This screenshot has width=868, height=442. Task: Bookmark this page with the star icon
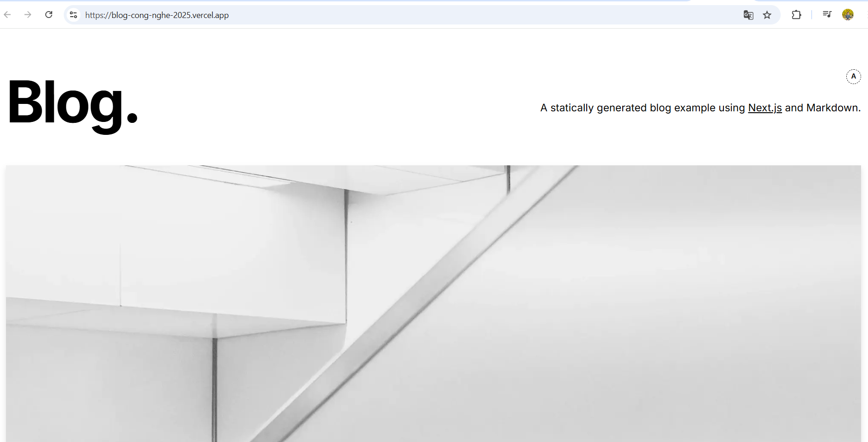pyautogui.click(x=767, y=15)
